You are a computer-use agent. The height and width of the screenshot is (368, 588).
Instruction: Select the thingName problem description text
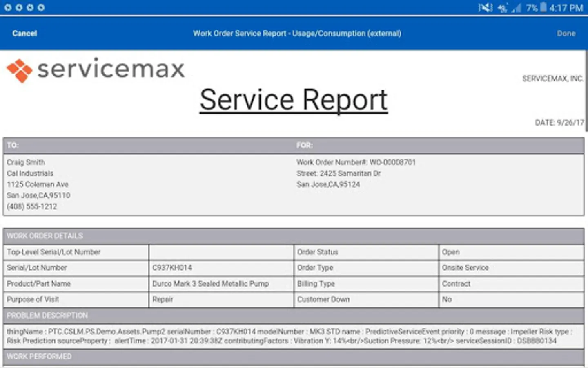point(290,336)
